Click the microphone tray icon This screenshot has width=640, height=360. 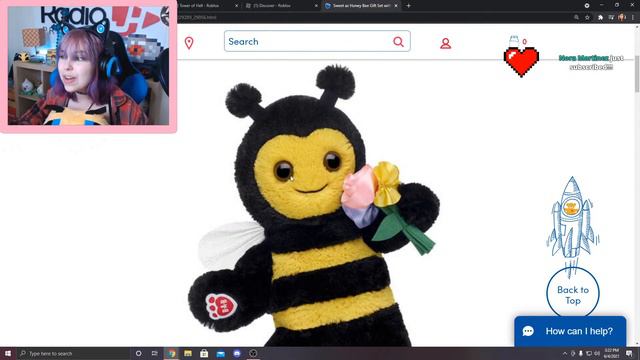[581, 353]
